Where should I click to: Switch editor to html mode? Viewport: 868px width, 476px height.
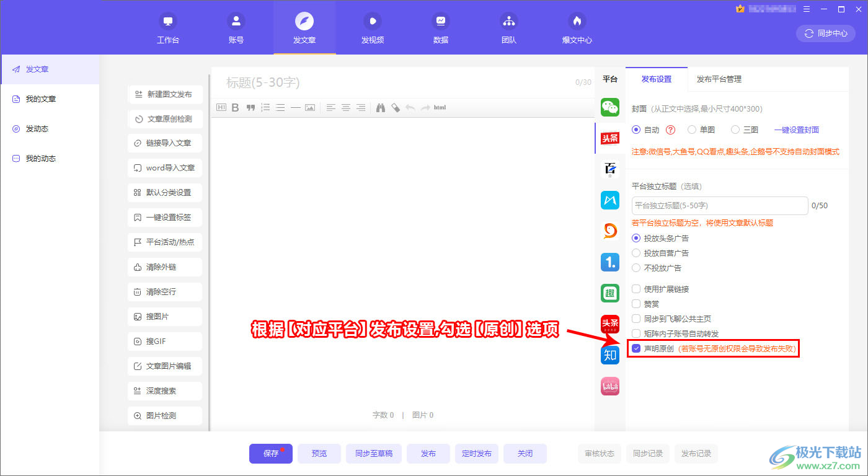coord(440,107)
